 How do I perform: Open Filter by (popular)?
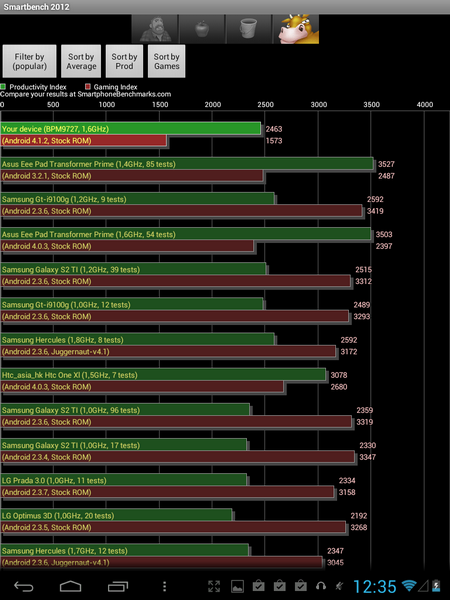point(29,61)
